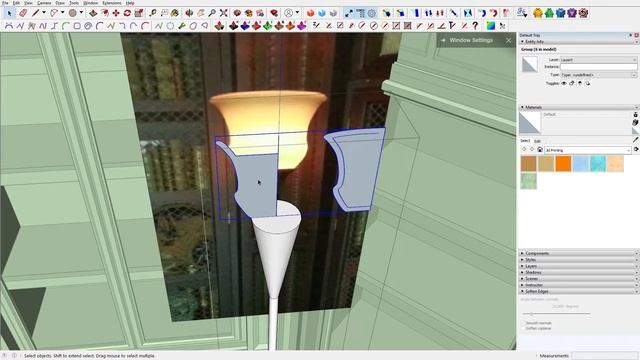Expand the Shadows tray panel
640x360 pixels.
click(x=578, y=272)
